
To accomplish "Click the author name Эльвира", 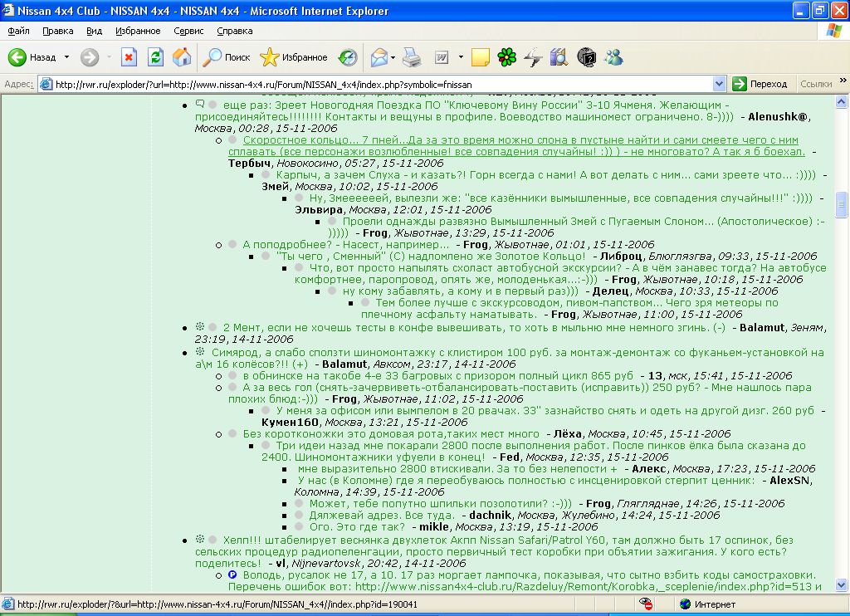I will pos(319,210).
